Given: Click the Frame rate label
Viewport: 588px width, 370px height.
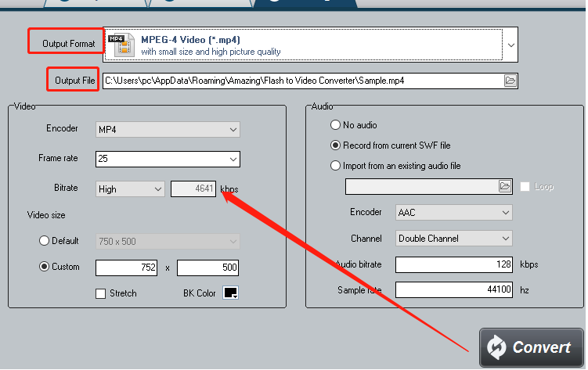Looking at the screenshot, I should [58, 158].
